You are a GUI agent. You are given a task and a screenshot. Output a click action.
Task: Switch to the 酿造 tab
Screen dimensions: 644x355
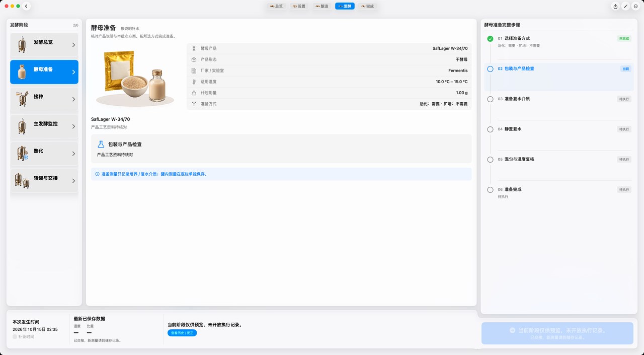click(x=321, y=6)
